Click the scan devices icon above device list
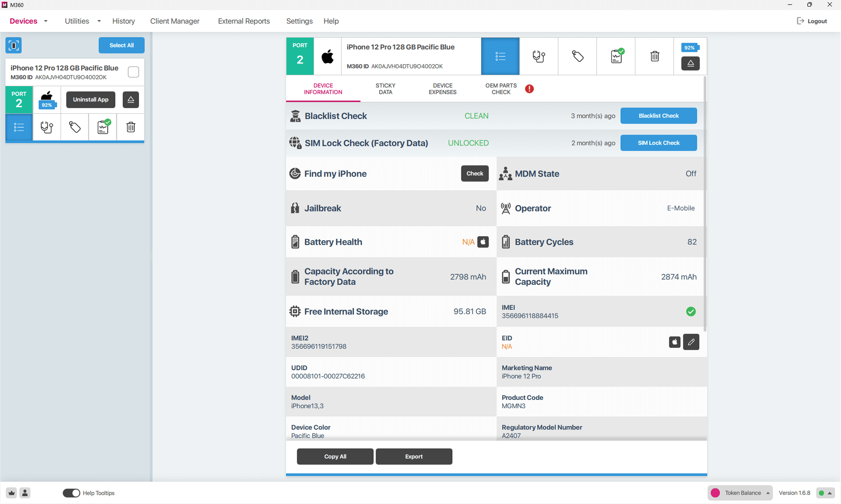The image size is (841, 504). click(x=14, y=45)
